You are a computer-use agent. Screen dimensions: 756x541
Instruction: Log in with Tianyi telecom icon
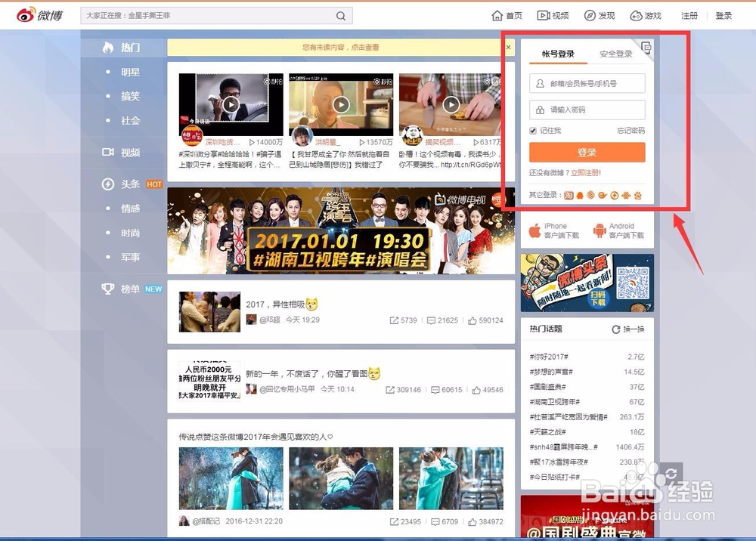pyautogui.click(x=603, y=195)
